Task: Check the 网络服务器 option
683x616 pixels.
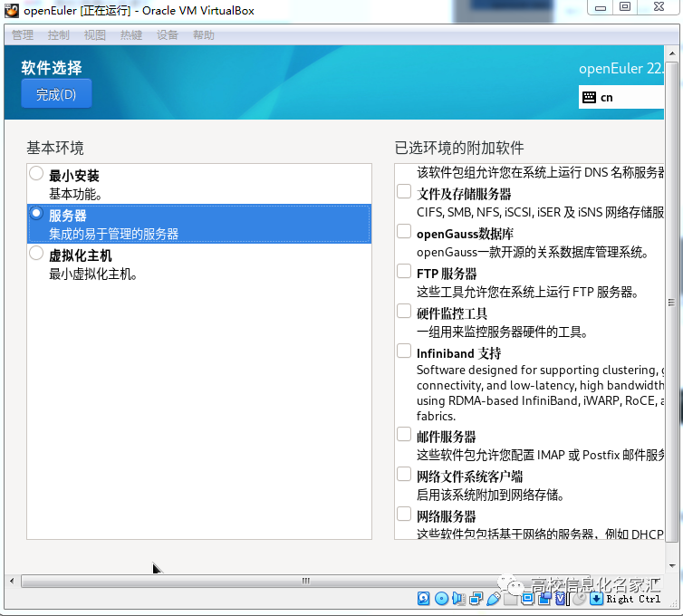Action: [x=404, y=514]
